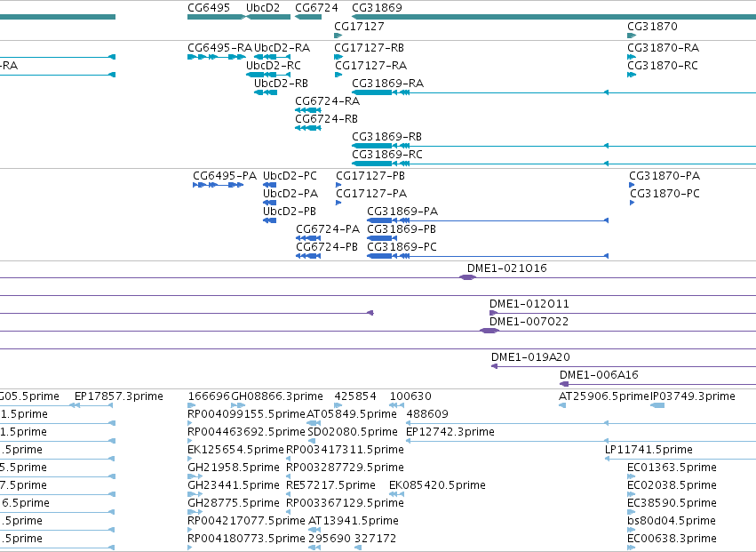Click transcript label CG6495-RA
The height and width of the screenshot is (552, 756).
pos(219,48)
